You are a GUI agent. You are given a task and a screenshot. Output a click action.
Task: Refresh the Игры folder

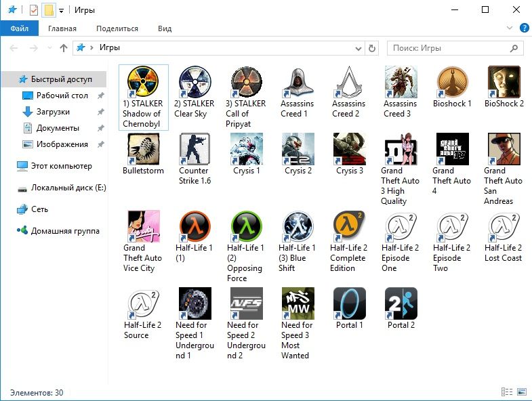point(372,49)
